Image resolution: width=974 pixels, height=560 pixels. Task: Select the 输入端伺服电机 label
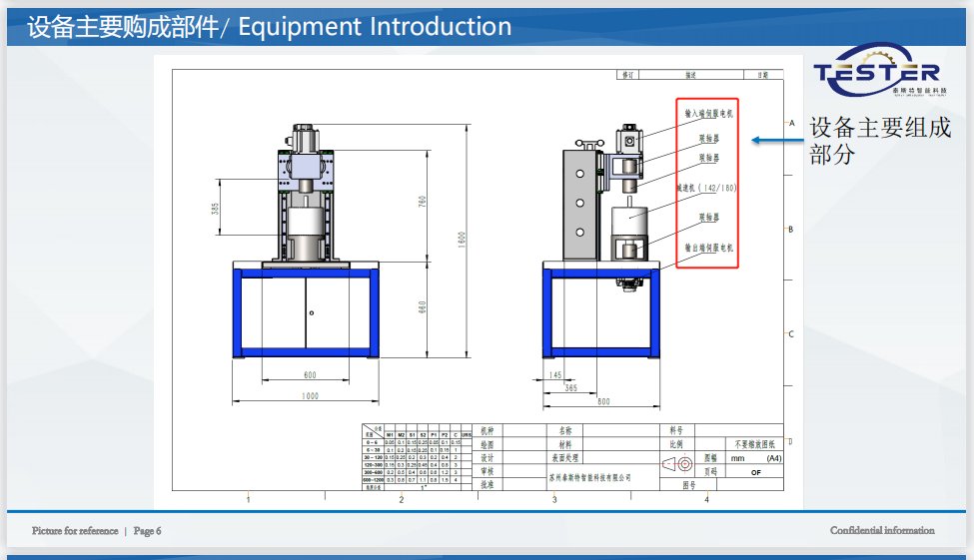(x=708, y=114)
